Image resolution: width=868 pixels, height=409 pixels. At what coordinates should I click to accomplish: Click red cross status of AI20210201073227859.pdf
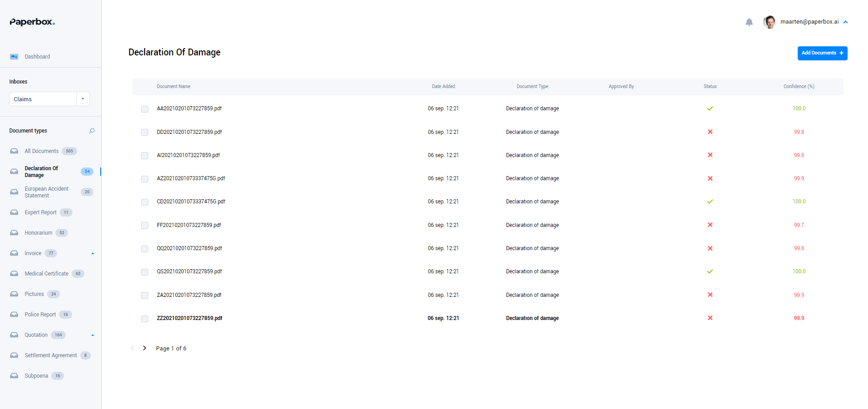pyautogui.click(x=710, y=155)
